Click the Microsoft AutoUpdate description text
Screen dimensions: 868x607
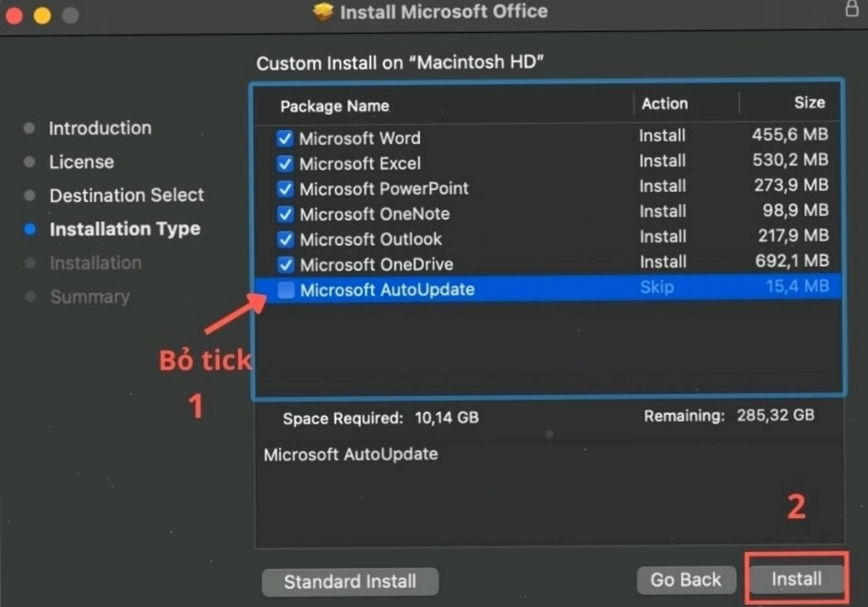tap(351, 455)
